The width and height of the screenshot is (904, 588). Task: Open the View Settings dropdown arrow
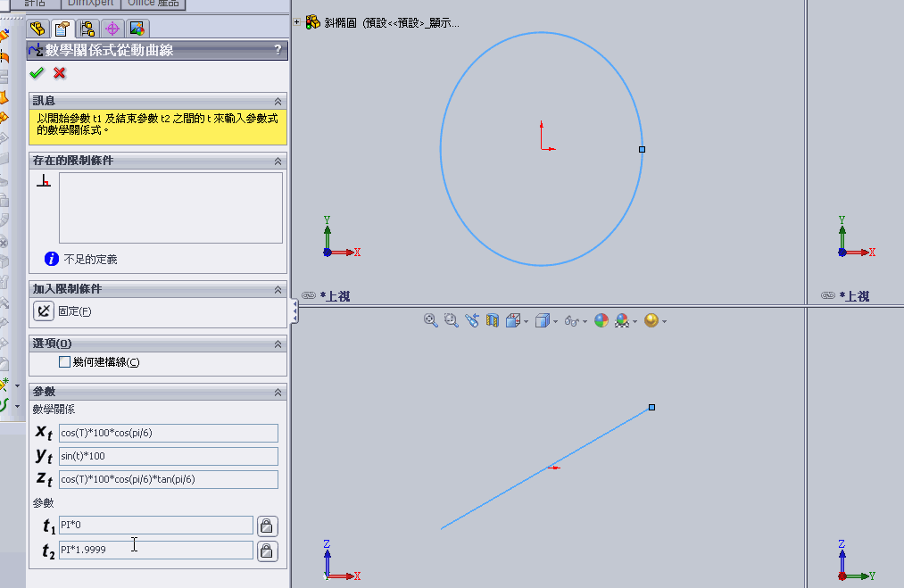coord(664,322)
